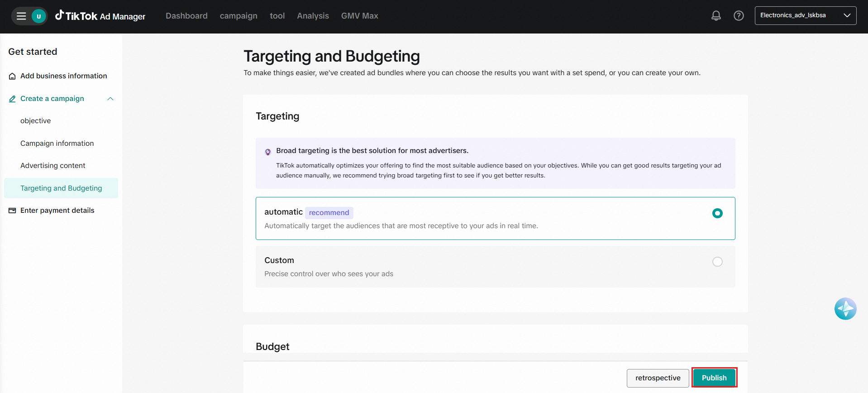This screenshot has width=868, height=393.
Task: Click the floating AI assistant icon
Action: 845,309
